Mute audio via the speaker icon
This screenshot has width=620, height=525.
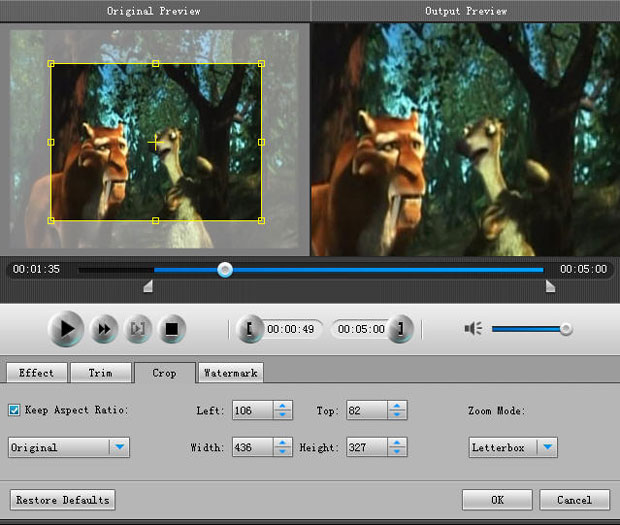(473, 329)
